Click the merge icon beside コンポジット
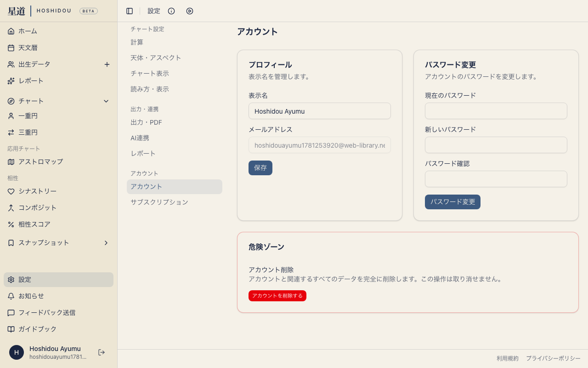Viewport: 588px width, 368px height. pyautogui.click(x=11, y=208)
